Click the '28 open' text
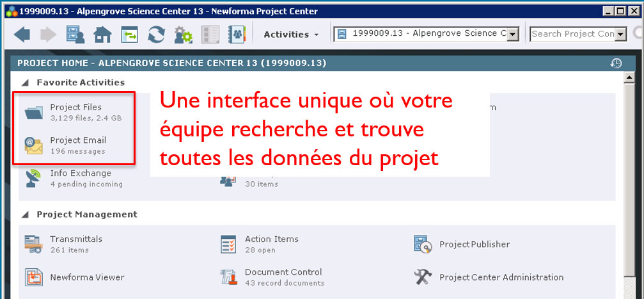The image size is (644, 299). coord(260,250)
